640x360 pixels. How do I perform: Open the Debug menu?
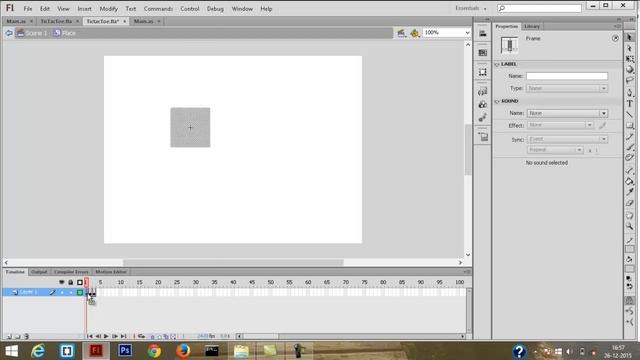point(215,9)
